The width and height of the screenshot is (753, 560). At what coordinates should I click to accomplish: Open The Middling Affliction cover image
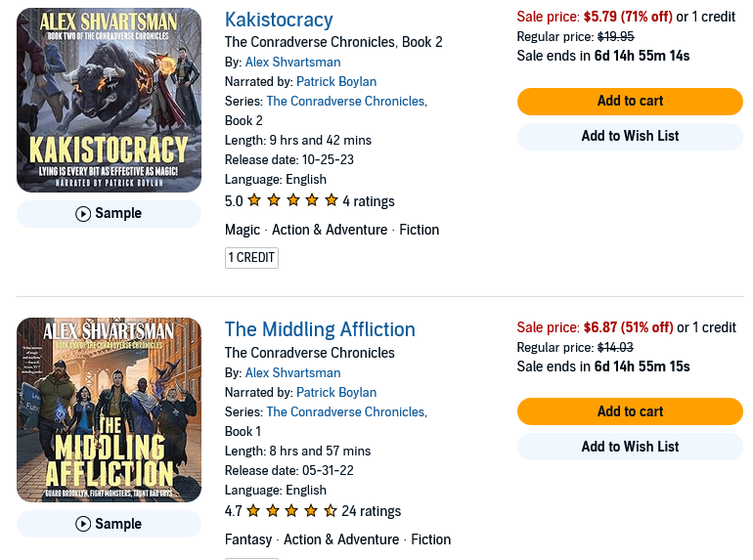(109, 409)
